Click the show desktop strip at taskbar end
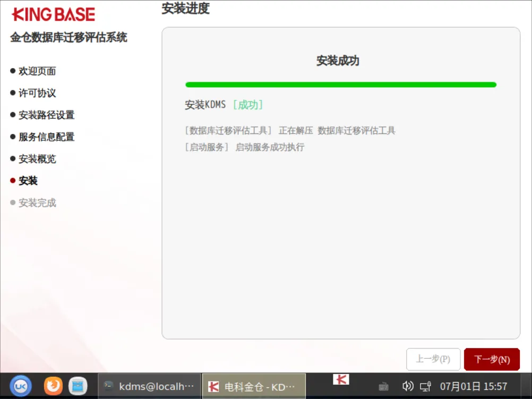The height and width of the screenshot is (399, 532). 527,386
